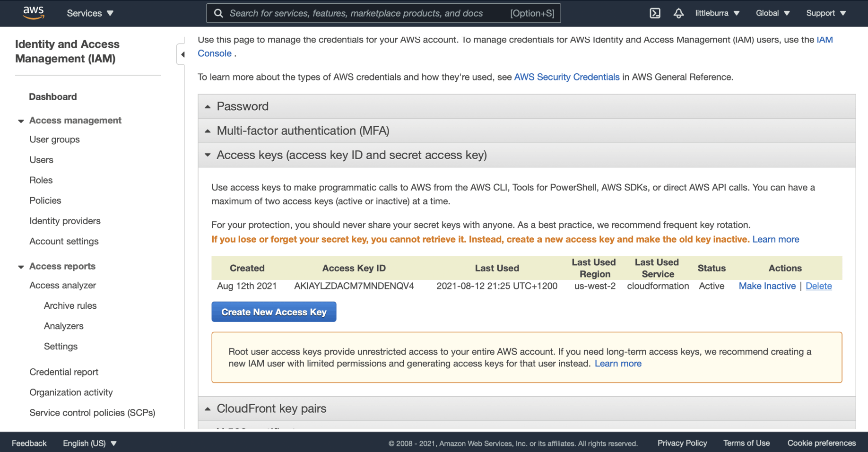Collapse the Access keys section
Screen dimensions: 868x452
tap(351, 155)
